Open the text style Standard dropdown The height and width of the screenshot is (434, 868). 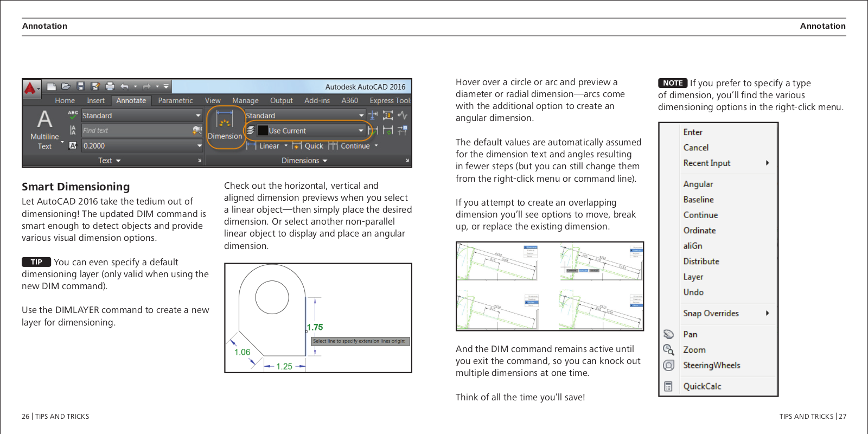198,116
